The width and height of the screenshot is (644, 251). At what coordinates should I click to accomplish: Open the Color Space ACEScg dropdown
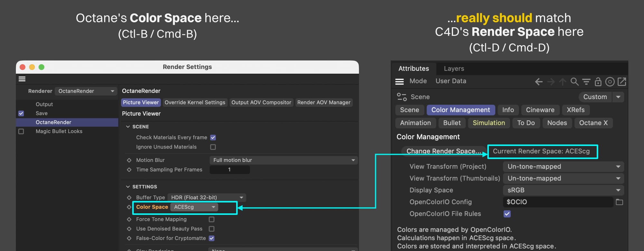click(x=194, y=207)
